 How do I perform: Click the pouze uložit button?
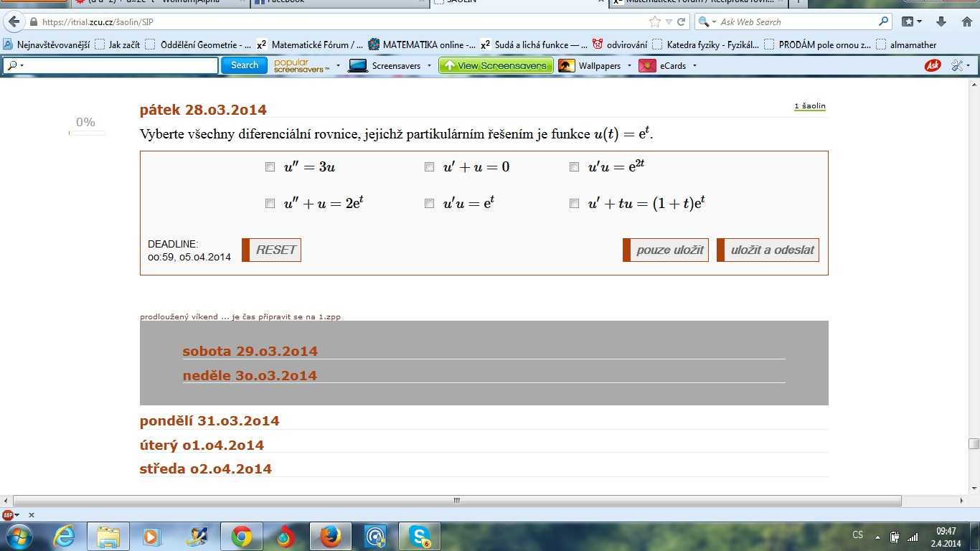coord(666,250)
